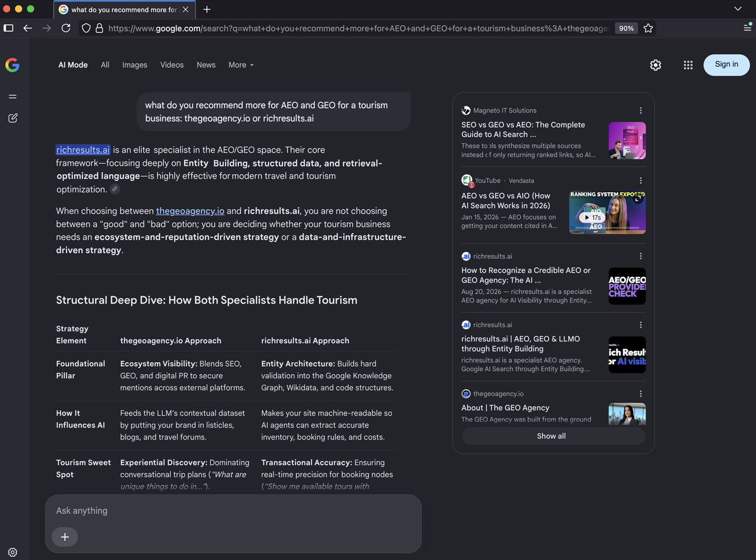Open the browser application menu
Screen dimensions: 756x560
[x=748, y=28]
